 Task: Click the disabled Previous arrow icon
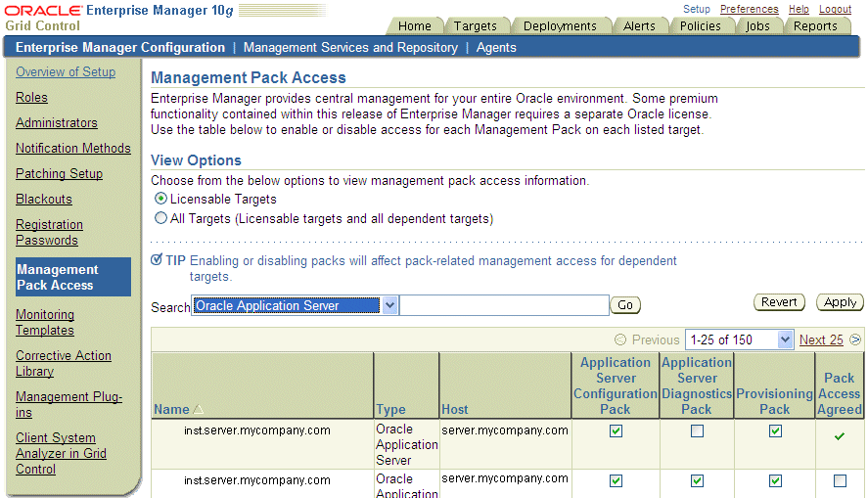tap(620, 340)
